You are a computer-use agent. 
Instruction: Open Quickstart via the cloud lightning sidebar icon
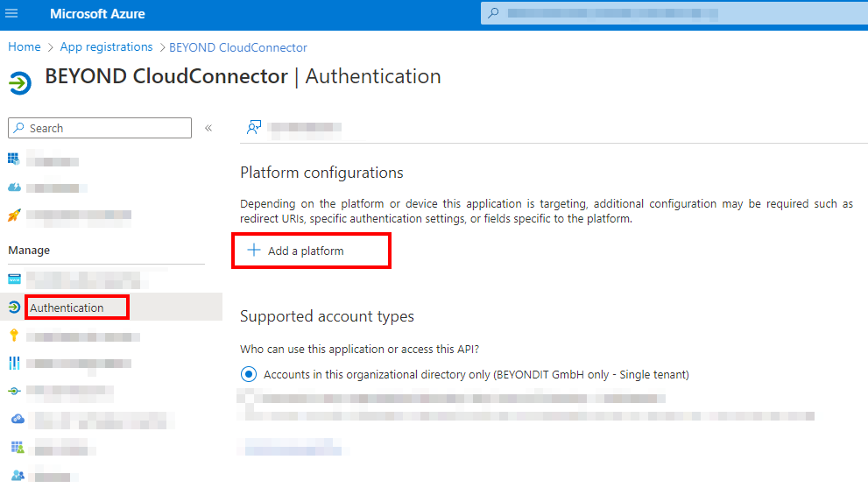click(14, 187)
